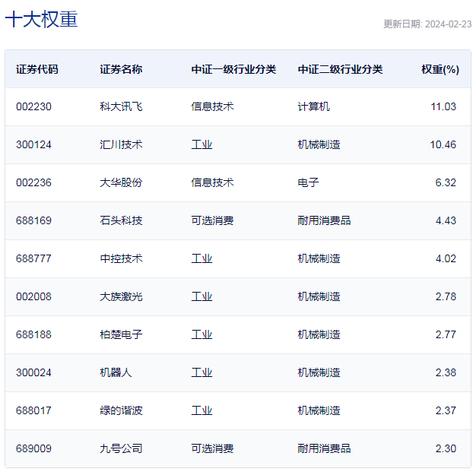Click the 中证二级行业分类 column header
Image resolution: width=476 pixels, height=475 pixels.
(x=340, y=69)
